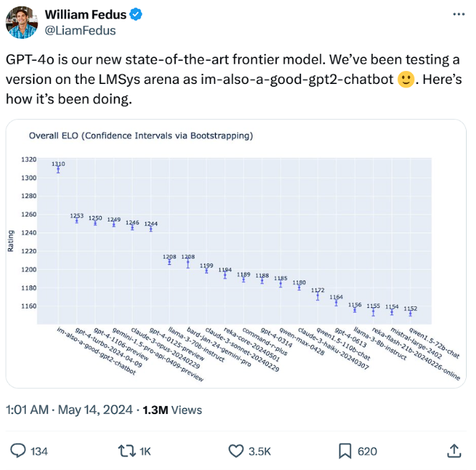Click the 3.5K likes count
The image size is (476, 470).
click(259, 451)
